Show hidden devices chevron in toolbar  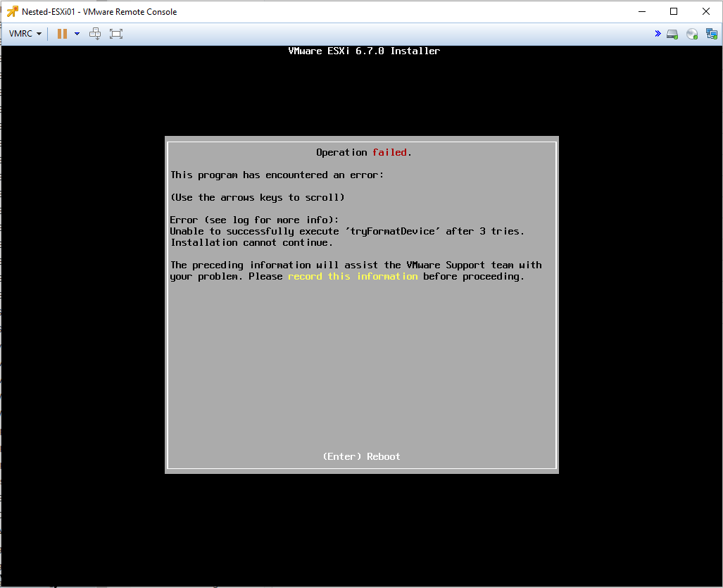[x=658, y=34]
